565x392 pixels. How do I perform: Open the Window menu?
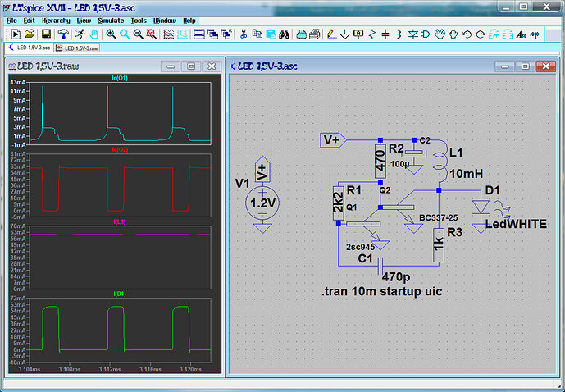tap(165, 21)
